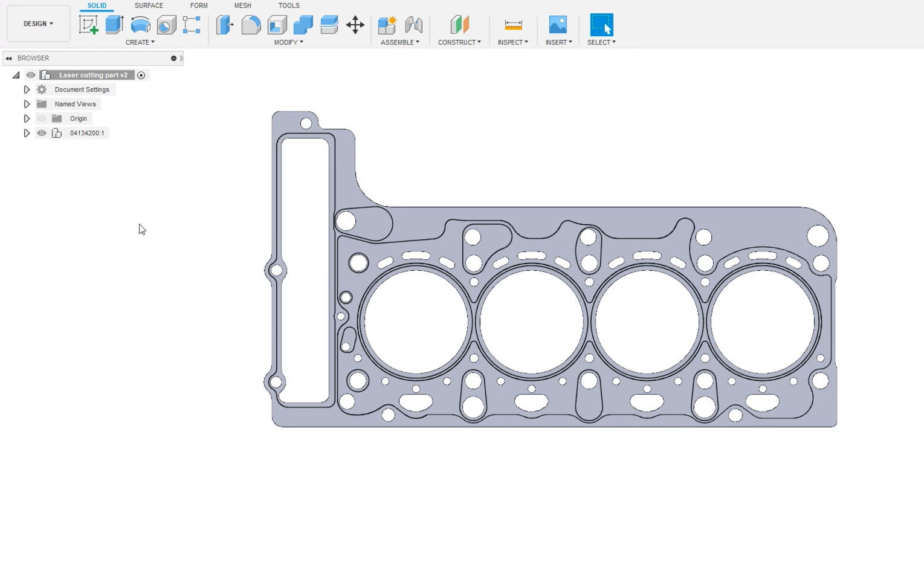Open the Combine tool
The height and width of the screenshot is (576, 924).
pos(302,25)
